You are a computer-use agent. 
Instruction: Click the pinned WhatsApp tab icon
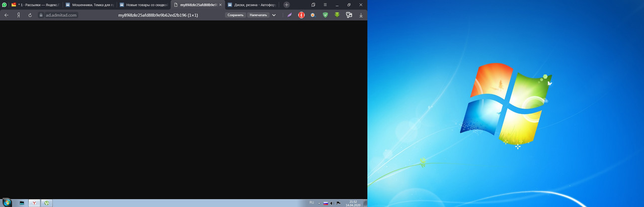(4, 5)
